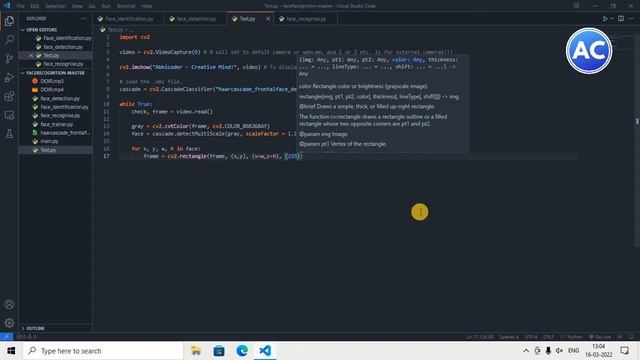
Task: Click the taskbar search box
Action: pyautogui.click(x=103, y=351)
